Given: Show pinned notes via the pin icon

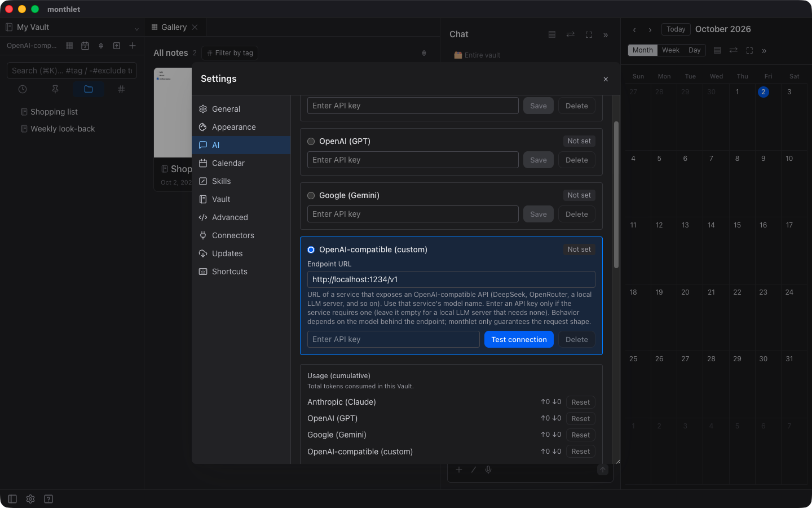Looking at the screenshot, I should [x=55, y=89].
